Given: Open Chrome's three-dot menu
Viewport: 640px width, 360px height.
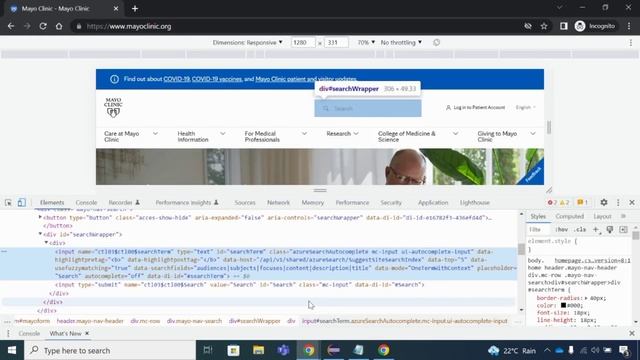Looking at the screenshot, I should point(629,26).
